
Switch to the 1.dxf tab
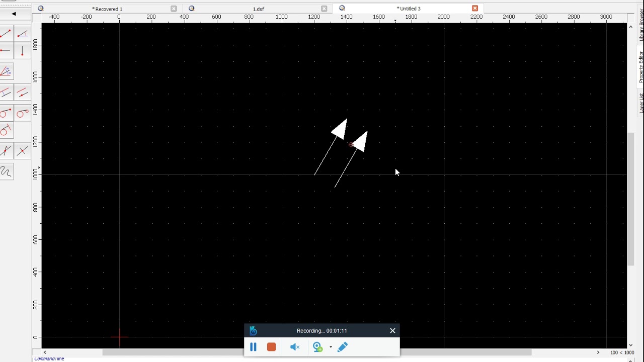pos(258,9)
